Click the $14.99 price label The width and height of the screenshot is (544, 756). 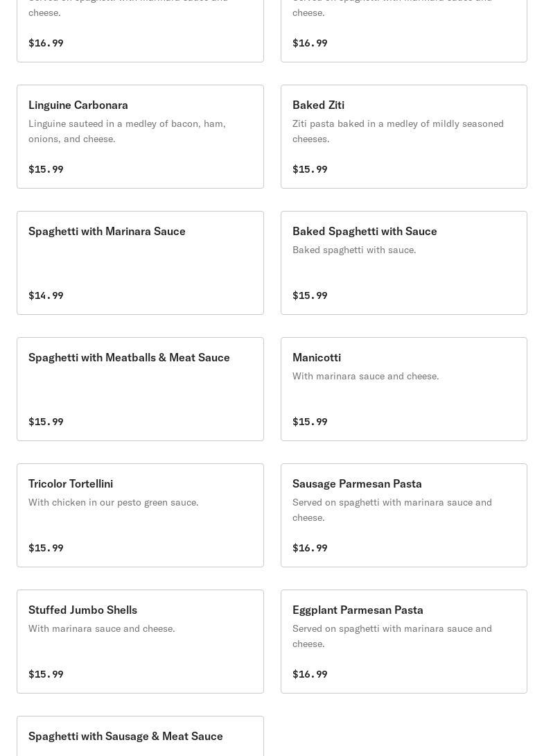pos(46,295)
